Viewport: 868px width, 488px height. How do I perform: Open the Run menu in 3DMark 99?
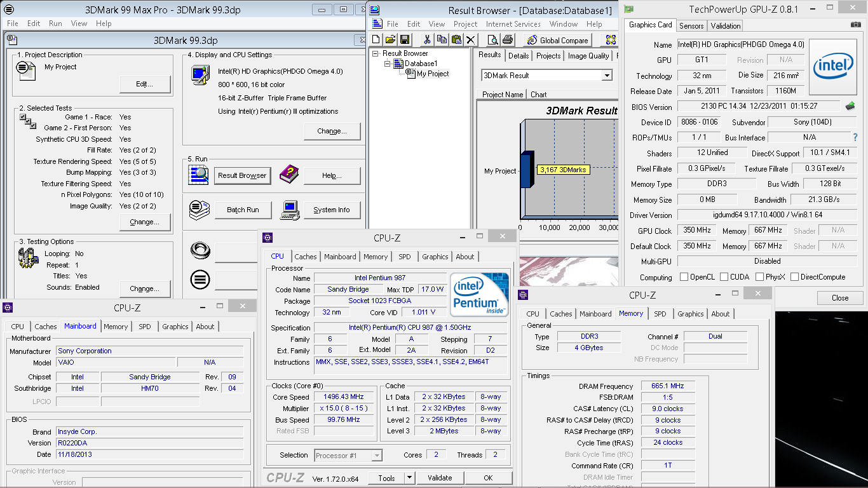click(55, 24)
